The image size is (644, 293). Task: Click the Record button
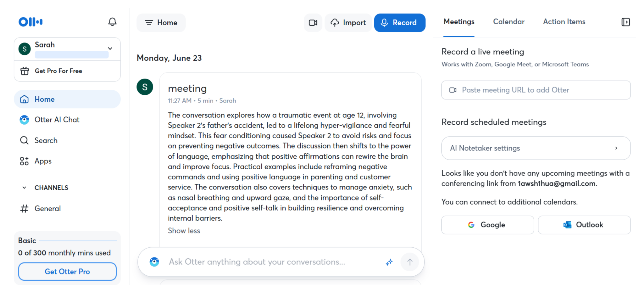400,23
